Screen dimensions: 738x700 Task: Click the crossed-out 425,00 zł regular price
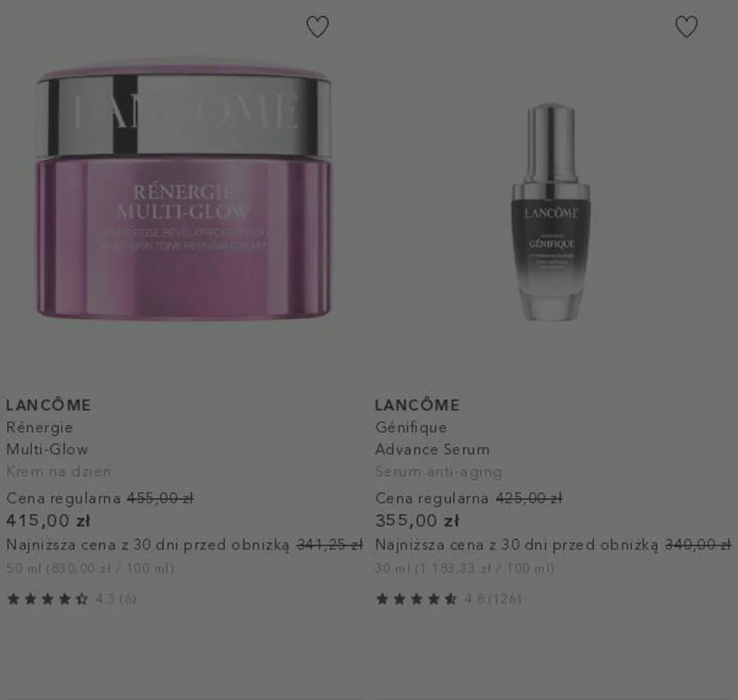(530, 498)
